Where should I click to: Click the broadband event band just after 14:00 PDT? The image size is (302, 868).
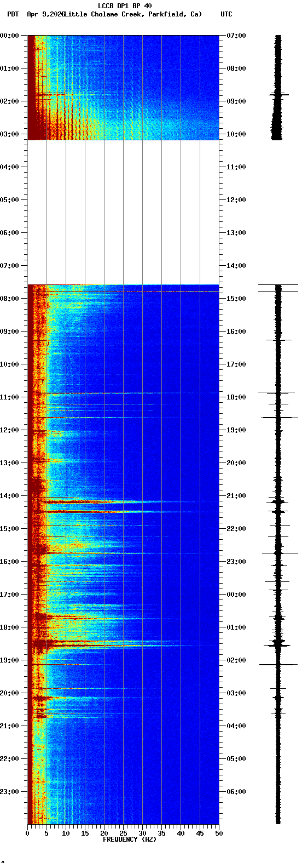click(109, 501)
